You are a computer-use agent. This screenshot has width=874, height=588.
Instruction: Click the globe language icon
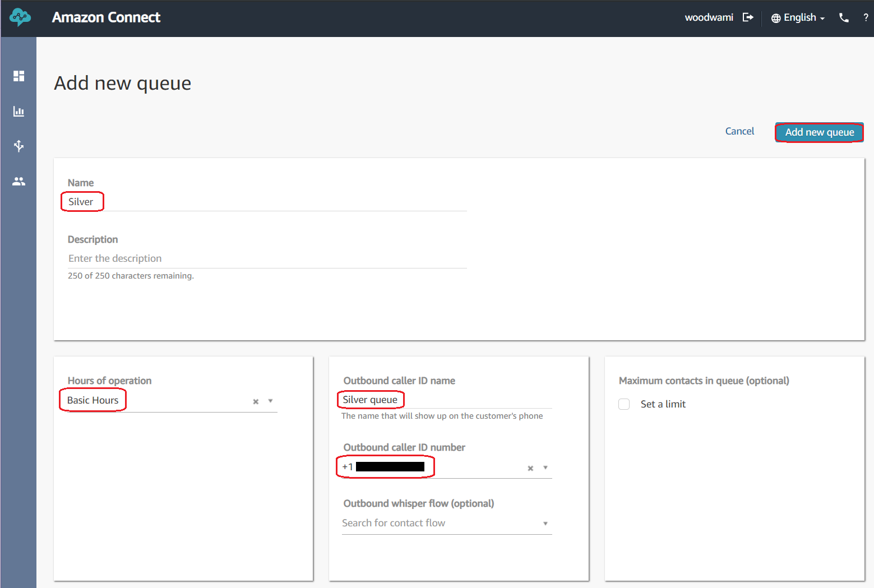coord(776,18)
